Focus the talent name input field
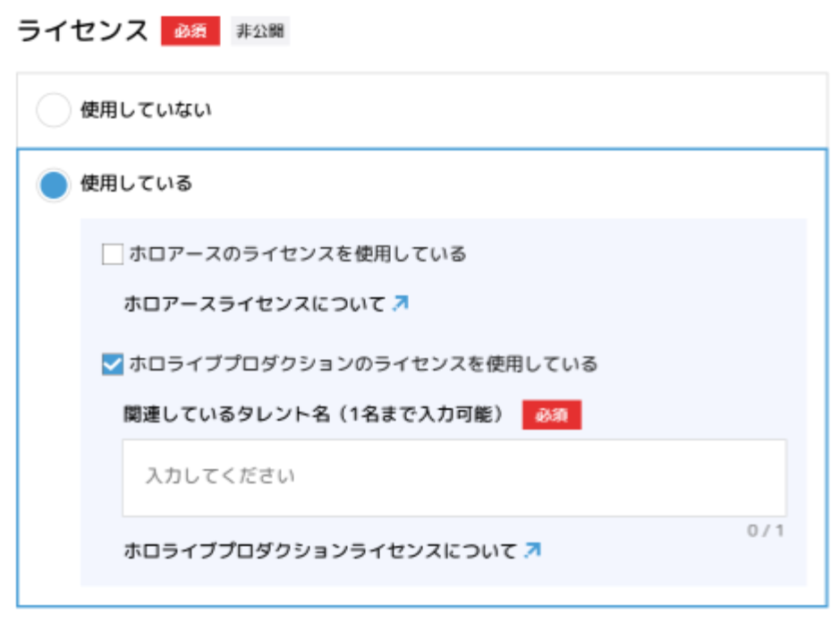The height and width of the screenshot is (623, 840). (454, 476)
